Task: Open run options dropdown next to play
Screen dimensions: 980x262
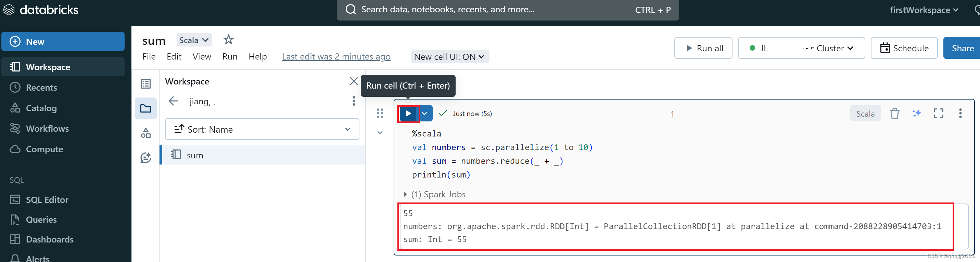Action: click(x=424, y=113)
